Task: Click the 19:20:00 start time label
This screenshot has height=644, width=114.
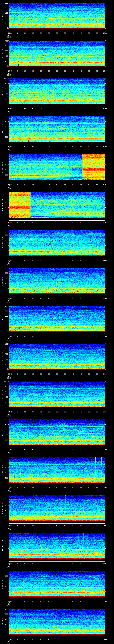Action: 9,260
